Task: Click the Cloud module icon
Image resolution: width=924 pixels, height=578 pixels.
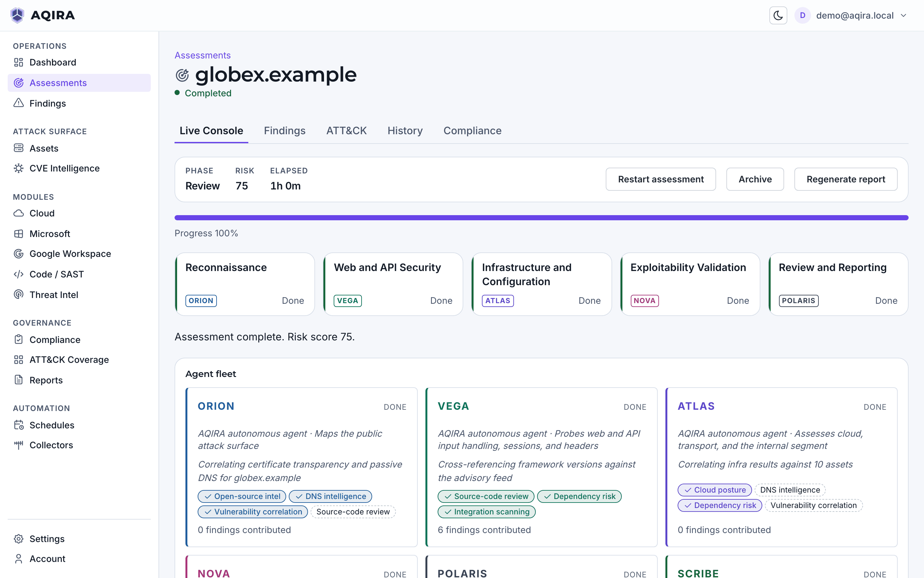Action: (x=19, y=213)
